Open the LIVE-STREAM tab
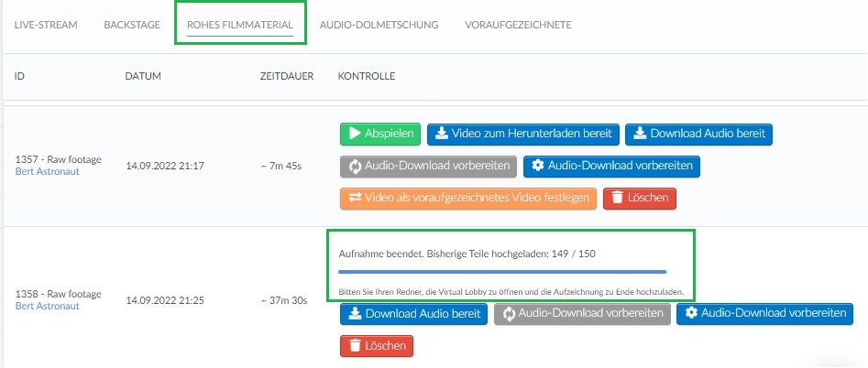Screen dimensions: 868x368 click(x=46, y=25)
